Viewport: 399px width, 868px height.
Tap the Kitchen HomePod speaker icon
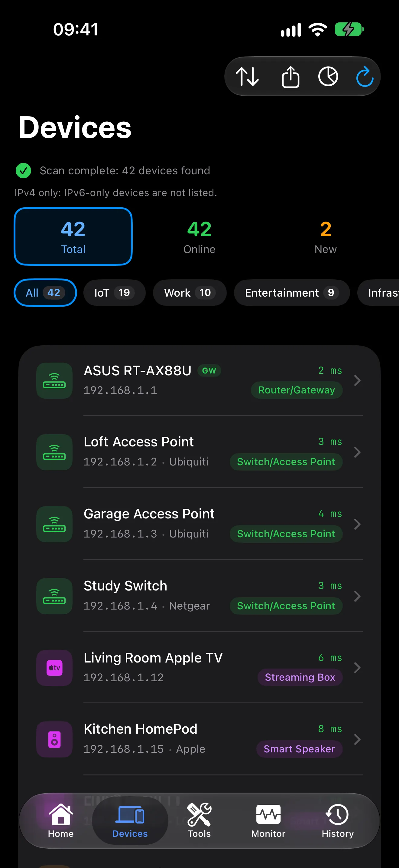tap(54, 739)
